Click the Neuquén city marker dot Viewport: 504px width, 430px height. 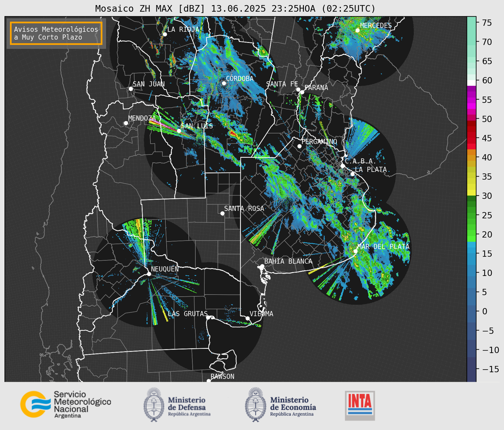pos(149,274)
